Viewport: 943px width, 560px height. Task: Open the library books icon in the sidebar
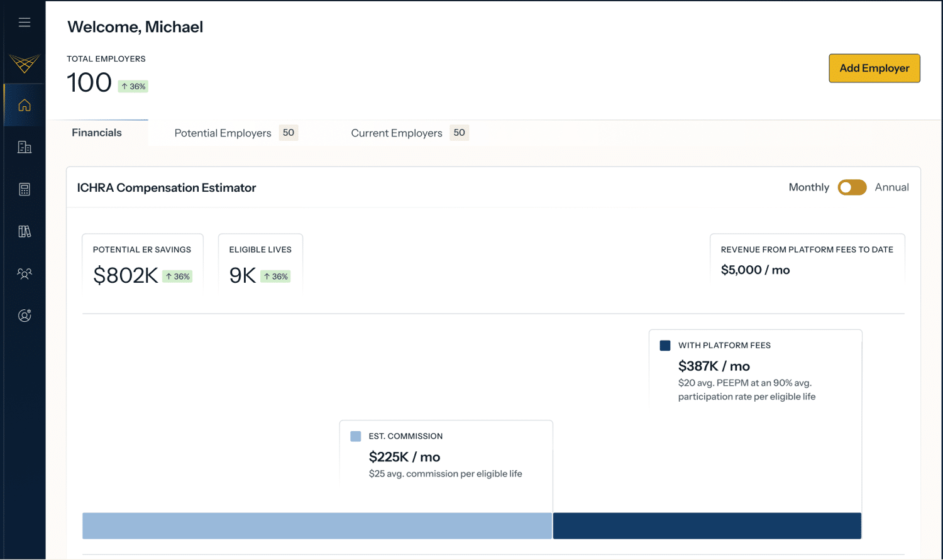(x=25, y=231)
